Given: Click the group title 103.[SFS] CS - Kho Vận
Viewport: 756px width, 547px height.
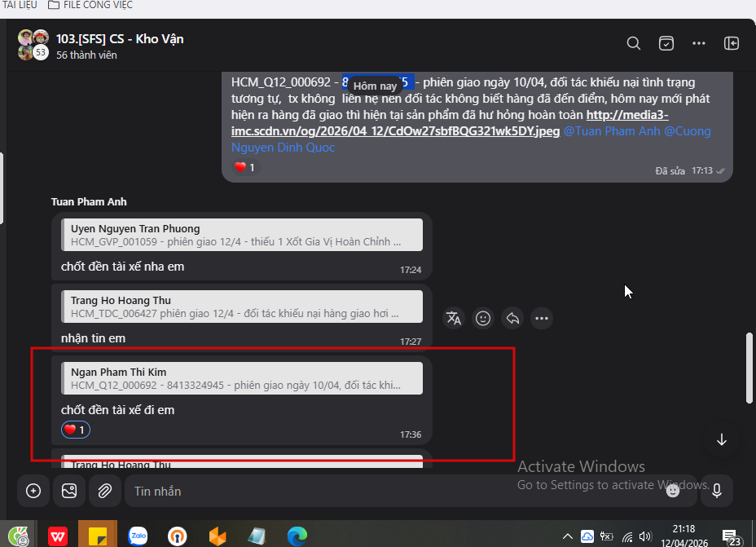Looking at the screenshot, I should 120,38.
